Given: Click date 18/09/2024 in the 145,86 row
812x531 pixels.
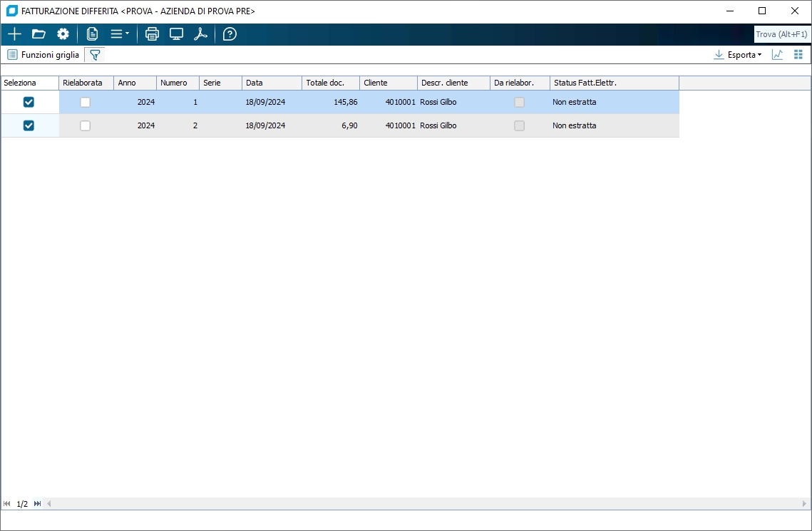Looking at the screenshot, I should [x=265, y=103].
